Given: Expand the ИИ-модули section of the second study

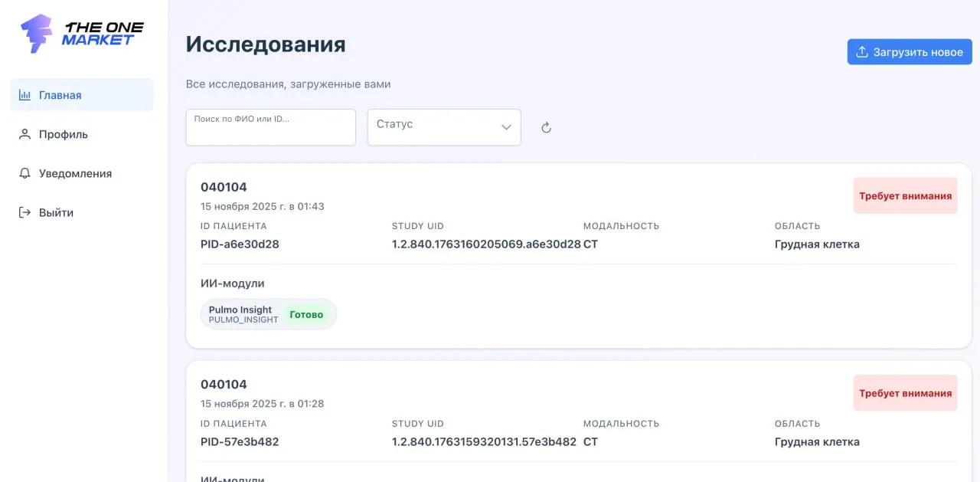Looking at the screenshot, I should click(234, 479).
